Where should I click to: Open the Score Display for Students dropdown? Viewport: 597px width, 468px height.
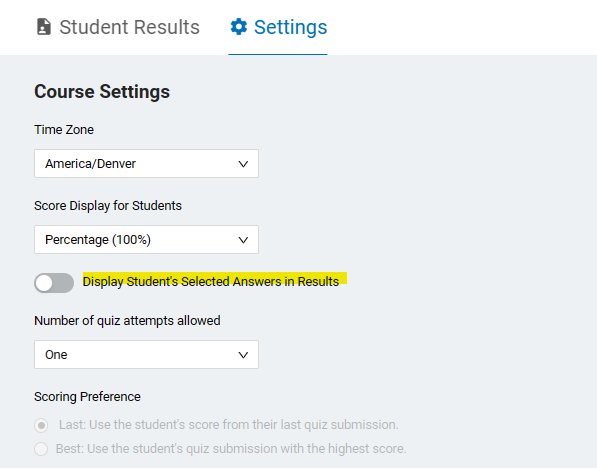coord(147,240)
